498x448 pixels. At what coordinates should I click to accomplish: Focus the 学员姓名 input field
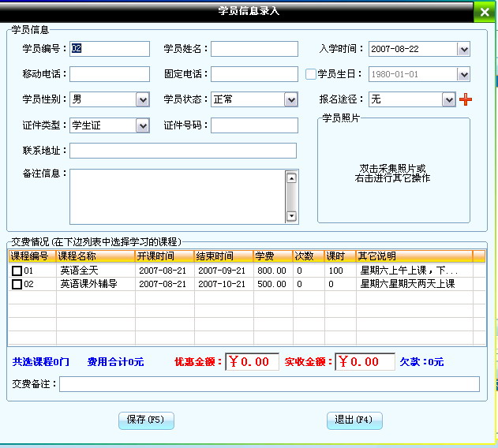click(253, 49)
